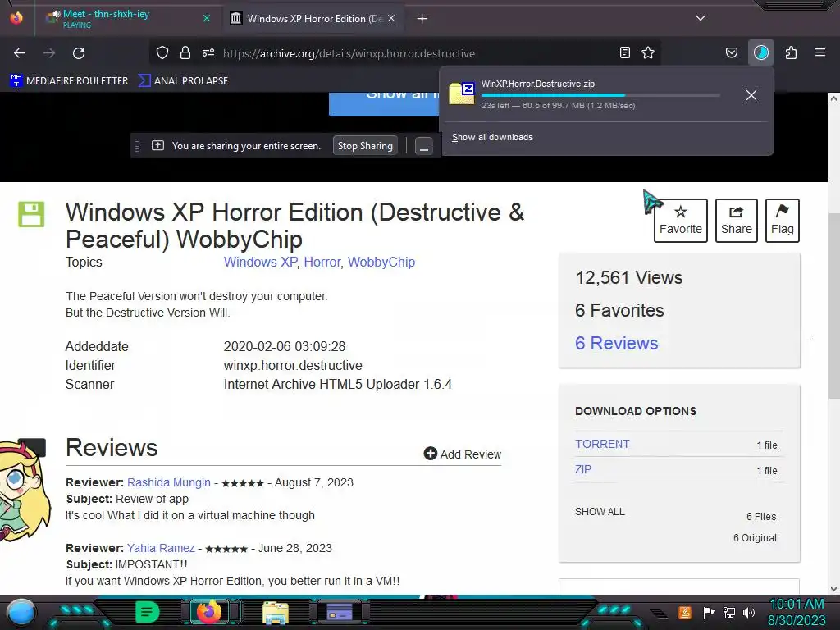Click the orange tray application icon
Viewport: 840px width, 630px height.
685,612
